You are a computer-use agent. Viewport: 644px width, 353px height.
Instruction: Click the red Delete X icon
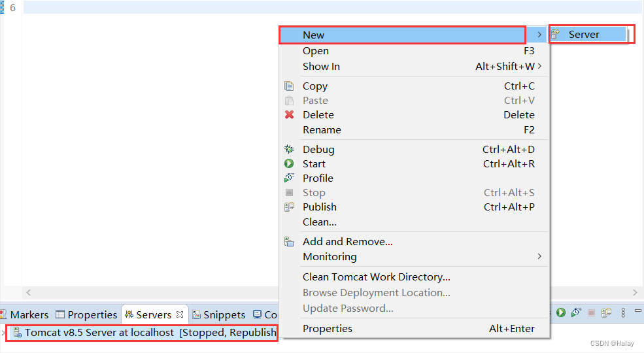(289, 114)
